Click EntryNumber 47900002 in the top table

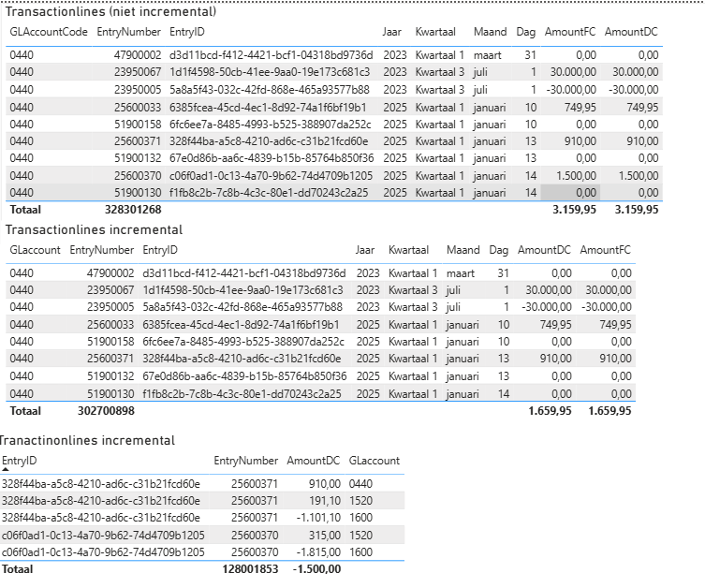(137, 55)
